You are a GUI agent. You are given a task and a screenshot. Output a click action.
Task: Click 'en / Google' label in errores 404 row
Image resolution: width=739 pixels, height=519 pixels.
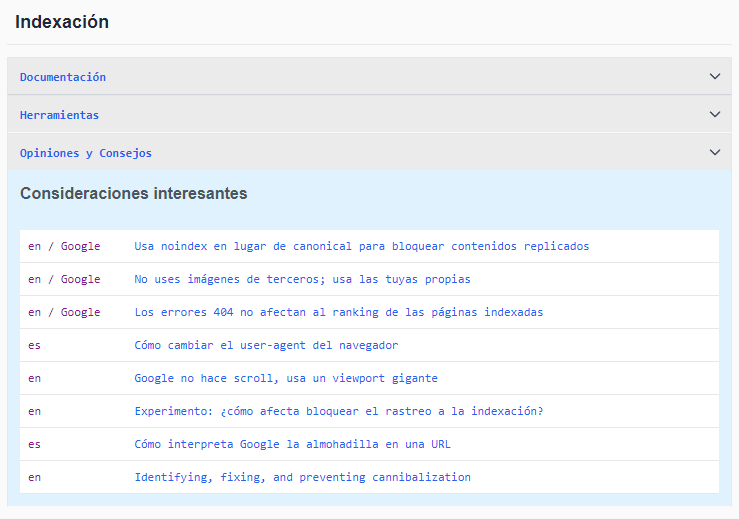click(x=64, y=312)
